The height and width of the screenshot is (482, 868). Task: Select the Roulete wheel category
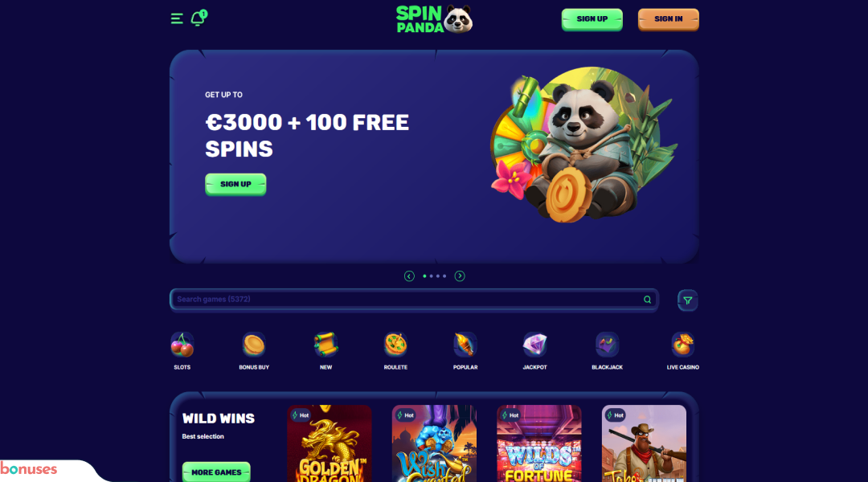pyautogui.click(x=395, y=351)
